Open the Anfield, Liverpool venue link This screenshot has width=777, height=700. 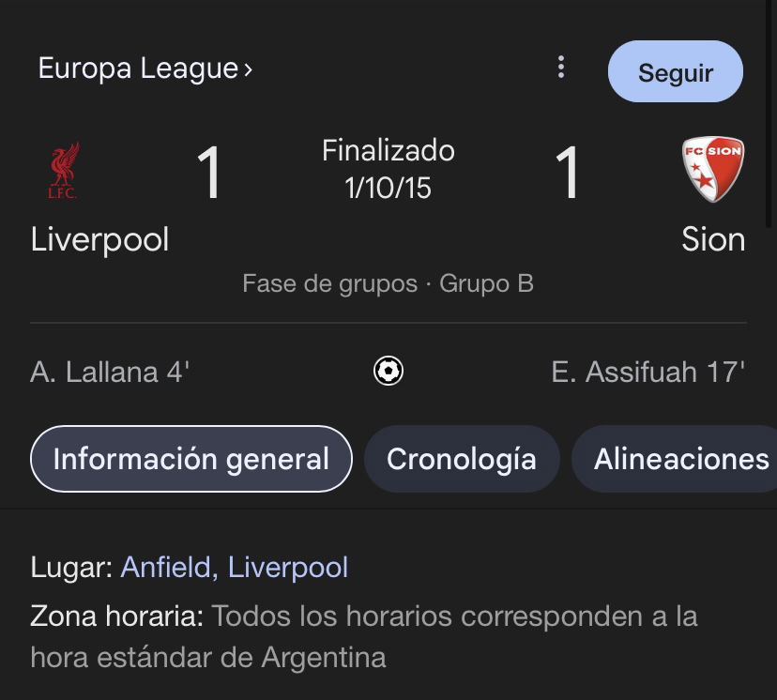[235, 567]
